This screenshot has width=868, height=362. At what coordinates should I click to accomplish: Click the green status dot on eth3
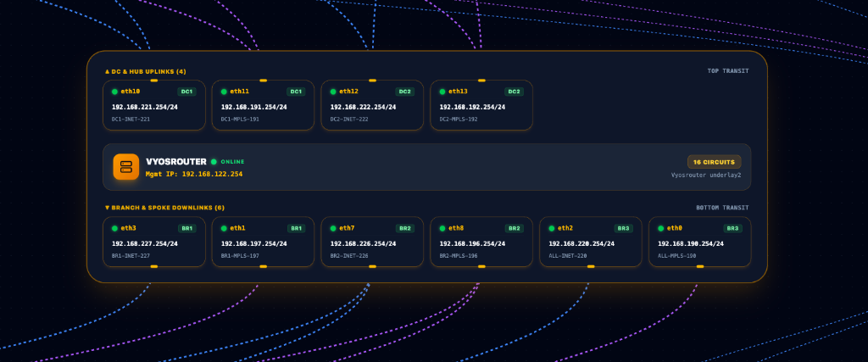(x=114, y=228)
